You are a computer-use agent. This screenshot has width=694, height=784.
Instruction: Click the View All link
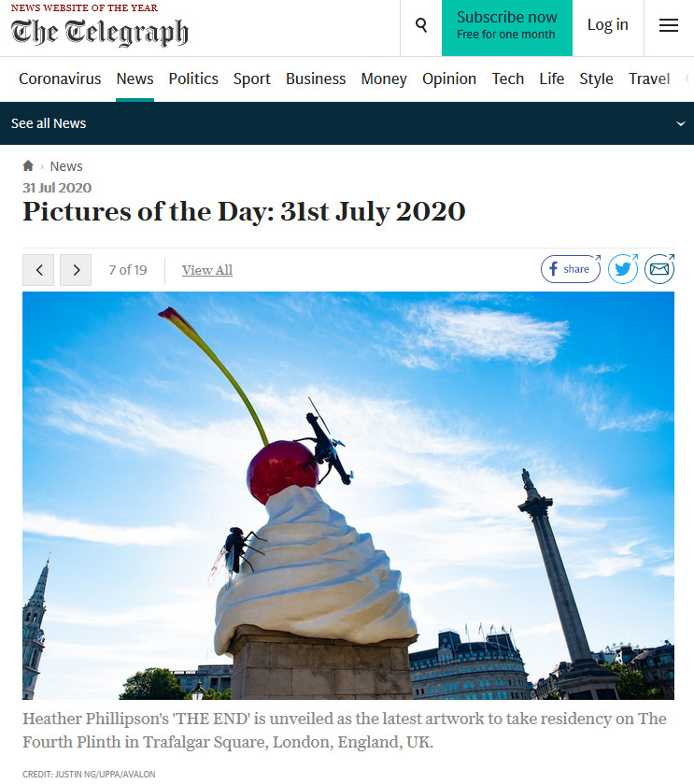(x=206, y=270)
